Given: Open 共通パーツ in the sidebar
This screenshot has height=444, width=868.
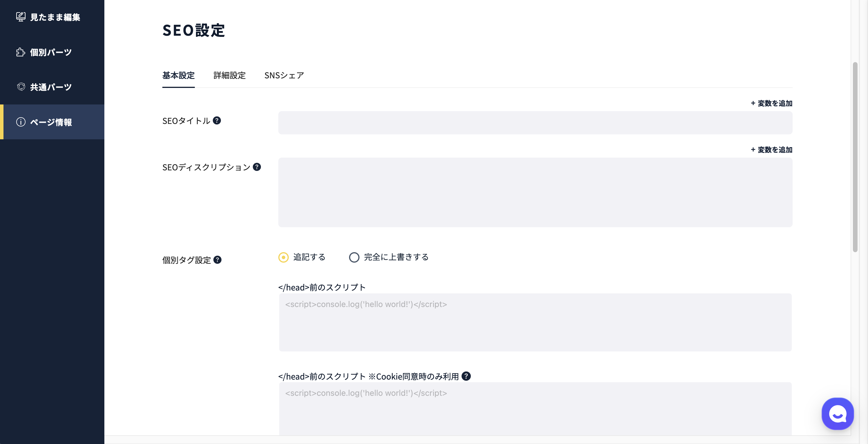Looking at the screenshot, I should coord(52,87).
